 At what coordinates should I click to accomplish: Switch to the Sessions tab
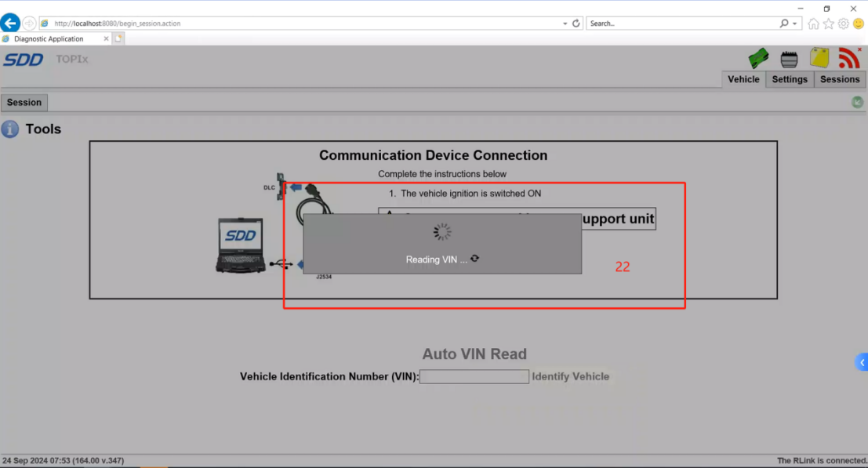tap(840, 79)
